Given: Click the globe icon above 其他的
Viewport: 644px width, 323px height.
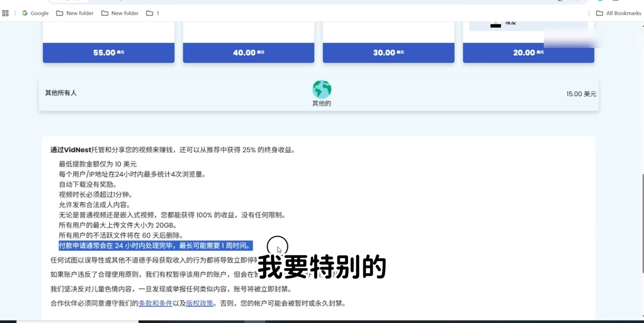Looking at the screenshot, I should click(321, 90).
